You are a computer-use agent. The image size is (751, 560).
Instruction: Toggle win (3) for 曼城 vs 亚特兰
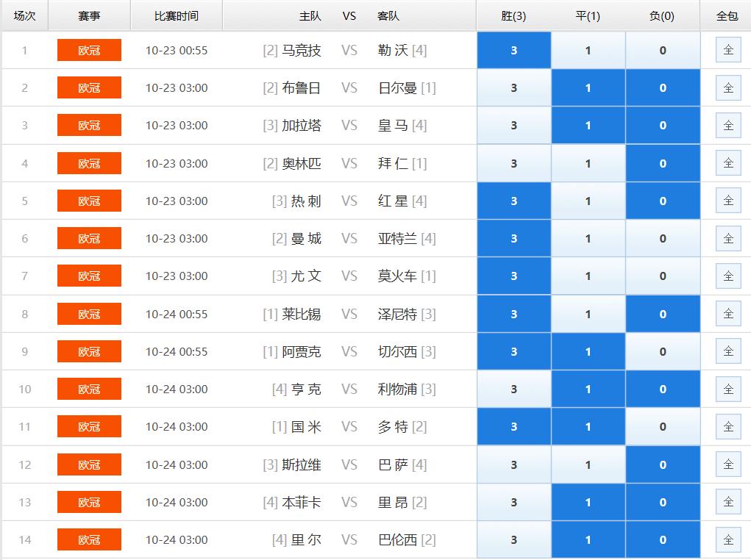[x=514, y=238]
